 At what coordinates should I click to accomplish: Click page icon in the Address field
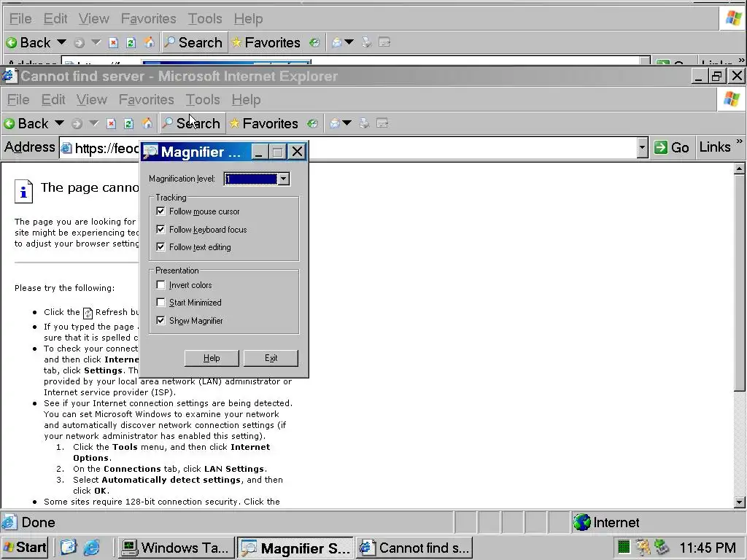click(x=66, y=148)
